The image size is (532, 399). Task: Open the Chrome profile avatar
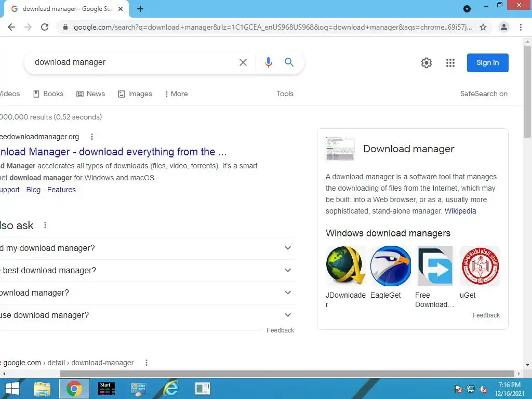tap(504, 27)
